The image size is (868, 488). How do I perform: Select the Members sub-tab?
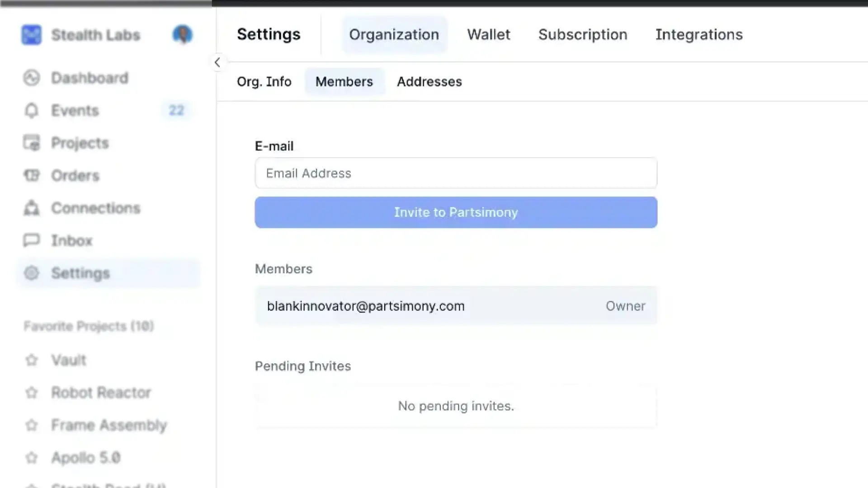344,82
